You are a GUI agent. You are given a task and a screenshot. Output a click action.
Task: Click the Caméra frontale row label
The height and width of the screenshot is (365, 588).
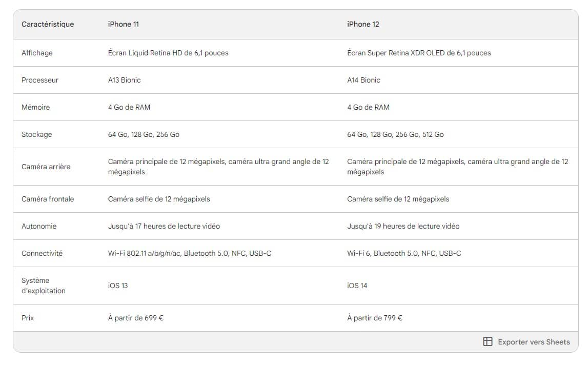point(48,199)
